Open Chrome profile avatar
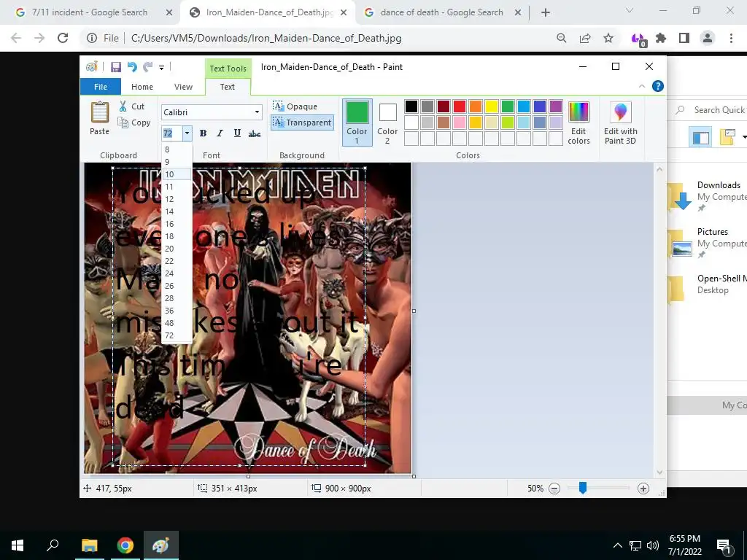 (x=708, y=38)
